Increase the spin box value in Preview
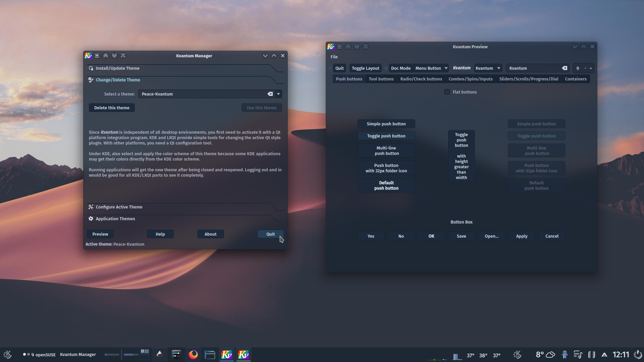The height and width of the screenshot is (362, 644). [x=591, y=68]
